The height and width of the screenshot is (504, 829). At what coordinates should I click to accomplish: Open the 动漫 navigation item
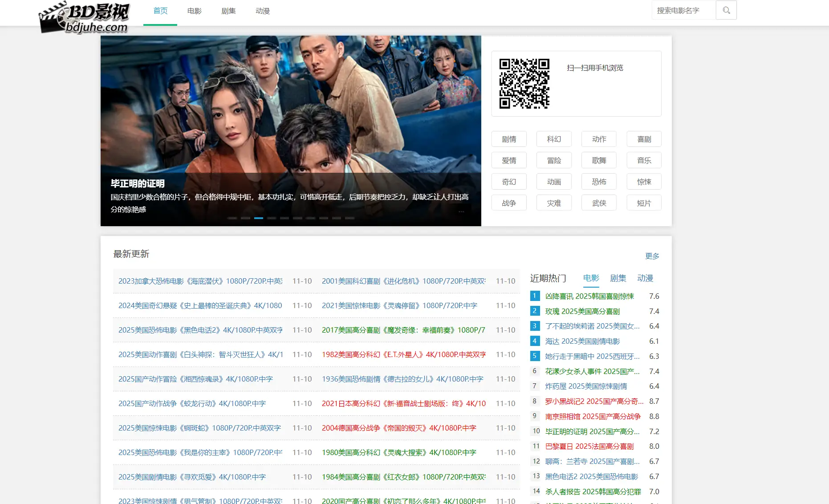pyautogui.click(x=263, y=11)
